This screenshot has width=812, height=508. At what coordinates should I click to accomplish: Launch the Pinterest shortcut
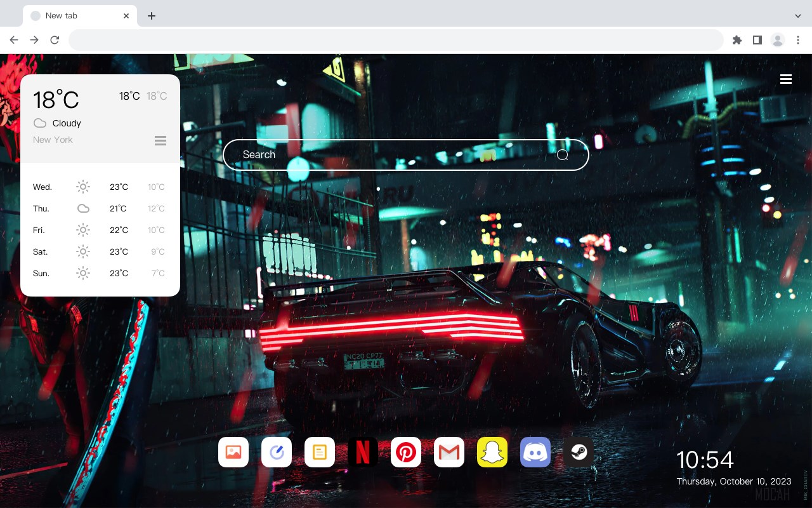[406, 452]
